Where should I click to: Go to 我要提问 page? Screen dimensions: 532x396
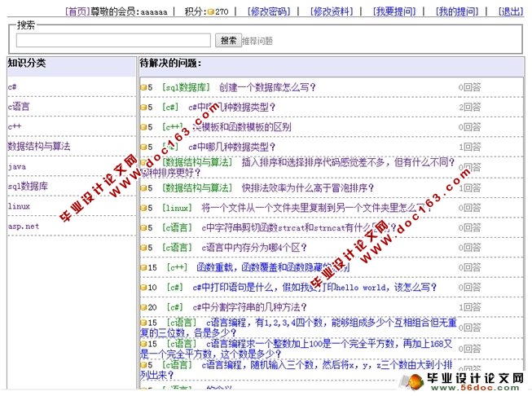(x=394, y=12)
